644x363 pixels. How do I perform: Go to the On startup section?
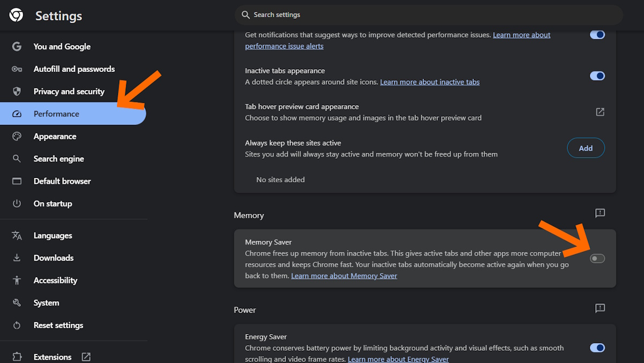coord(53,204)
